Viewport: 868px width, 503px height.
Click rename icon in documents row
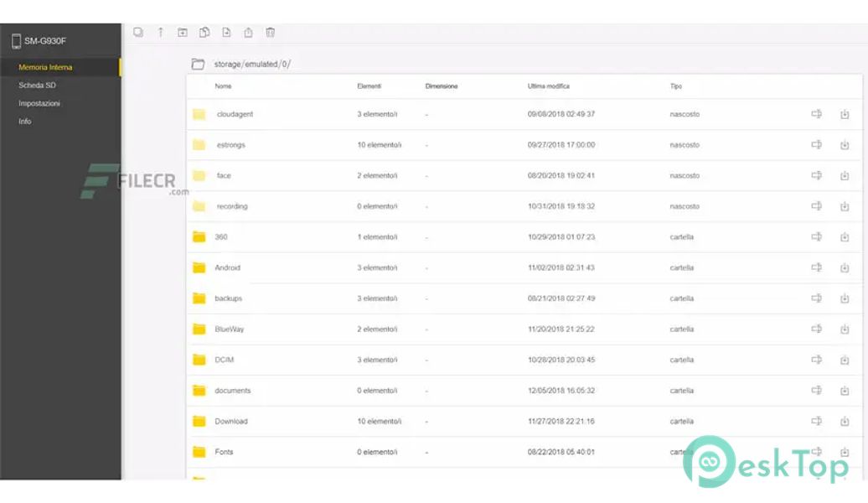[x=817, y=391]
